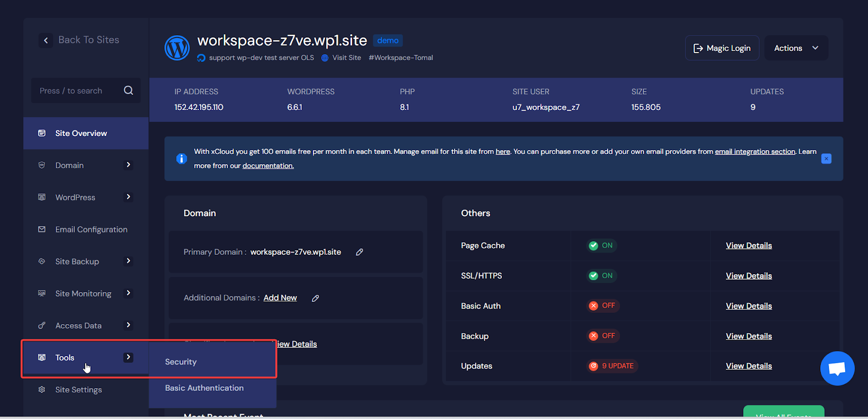This screenshot has width=868, height=419.
Task: Click the back arrow icon beside Back To Sites
Action: [46, 40]
